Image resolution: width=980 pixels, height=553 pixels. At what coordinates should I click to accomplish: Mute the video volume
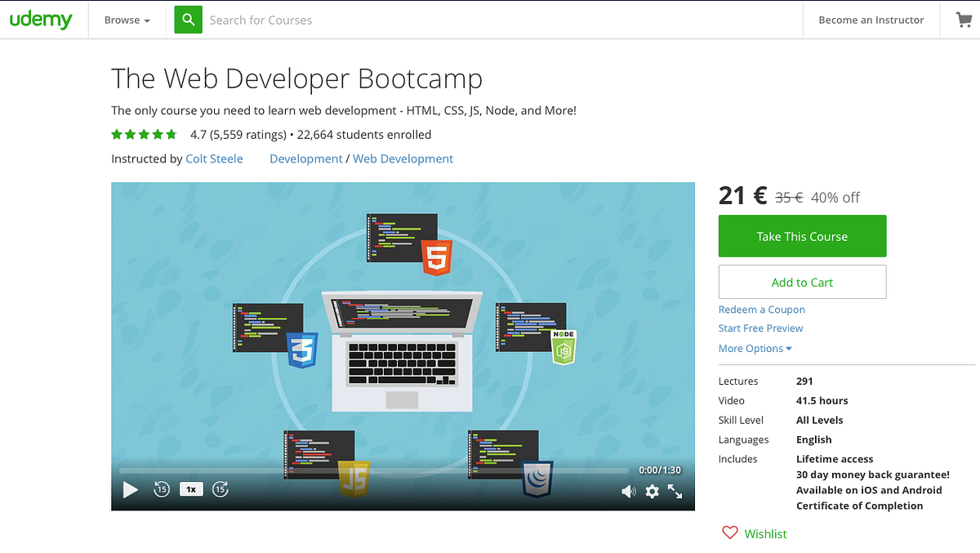coord(628,491)
